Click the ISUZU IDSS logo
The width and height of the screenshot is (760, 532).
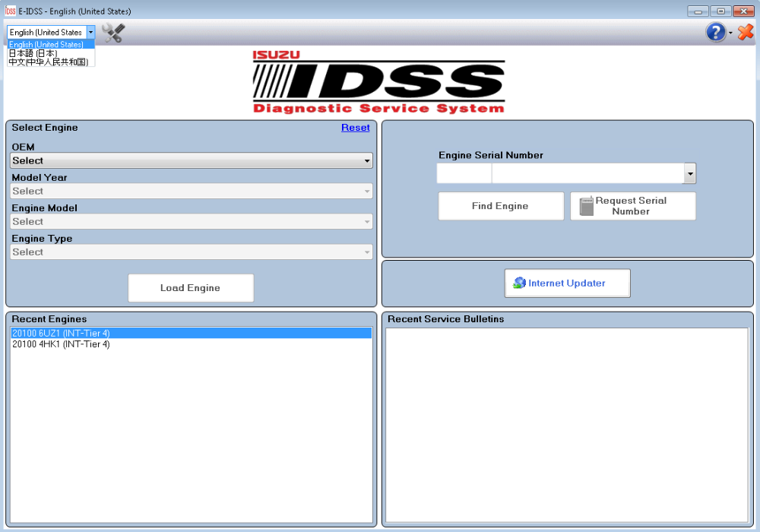[x=378, y=81]
